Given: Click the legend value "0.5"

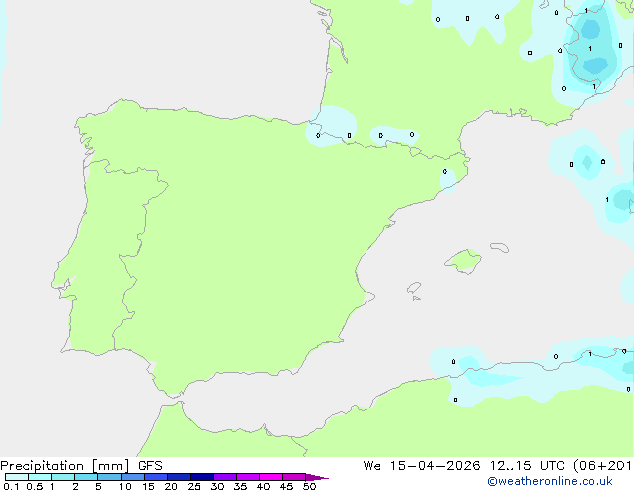Looking at the screenshot, I should [x=35, y=486].
